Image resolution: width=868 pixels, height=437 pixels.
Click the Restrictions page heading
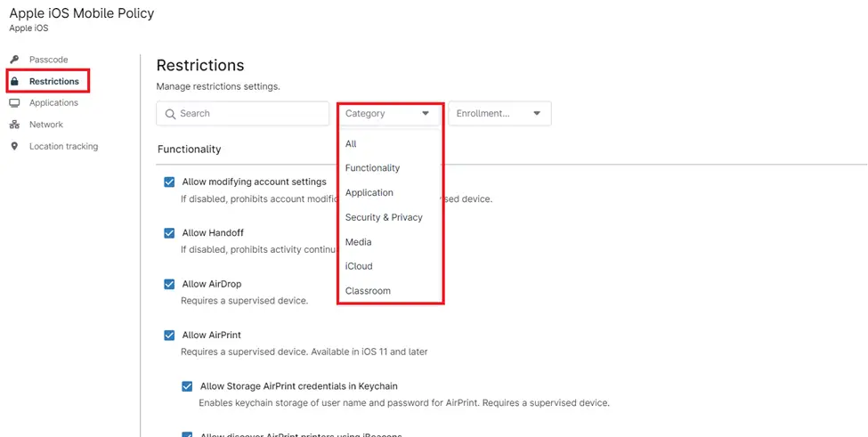point(200,65)
